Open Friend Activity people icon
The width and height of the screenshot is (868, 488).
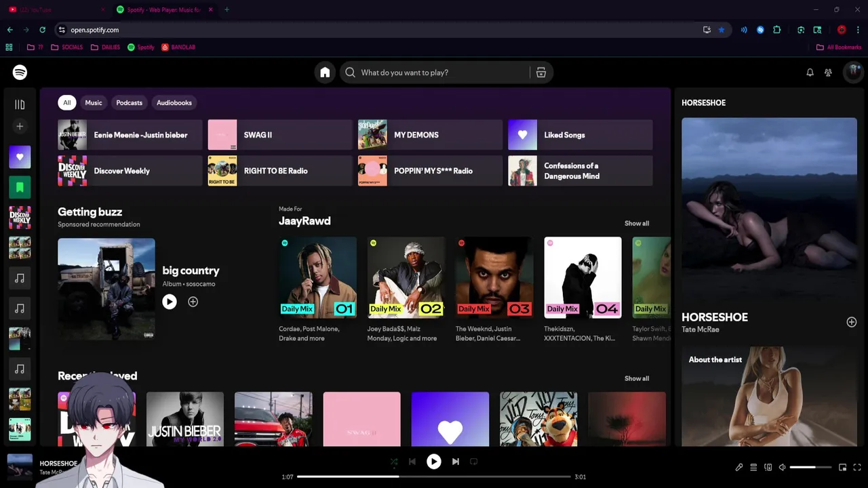[828, 73]
